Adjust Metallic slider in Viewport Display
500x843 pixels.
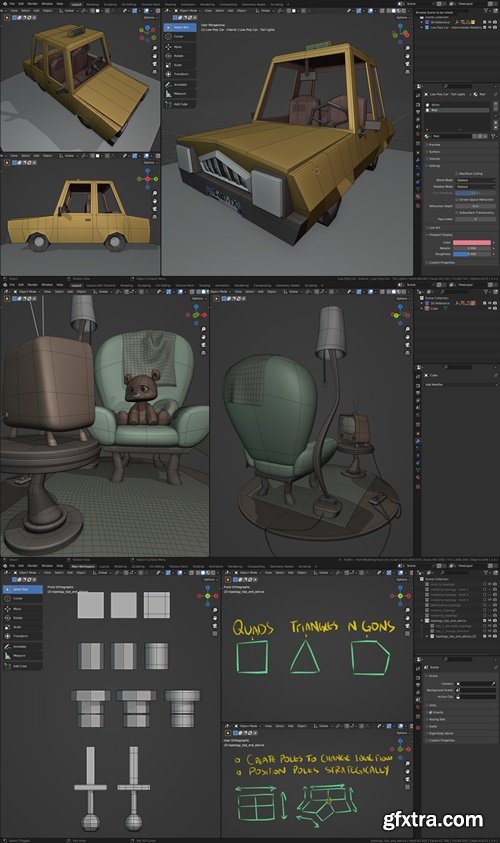click(x=473, y=248)
